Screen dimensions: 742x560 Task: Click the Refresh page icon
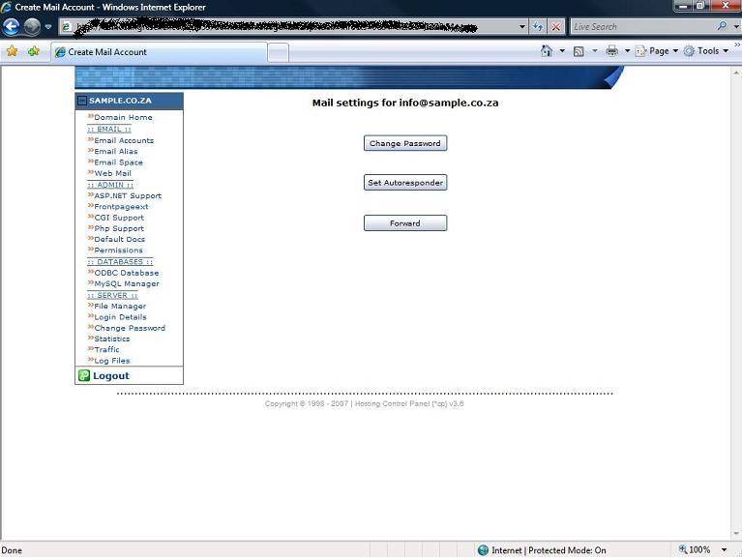pos(539,27)
